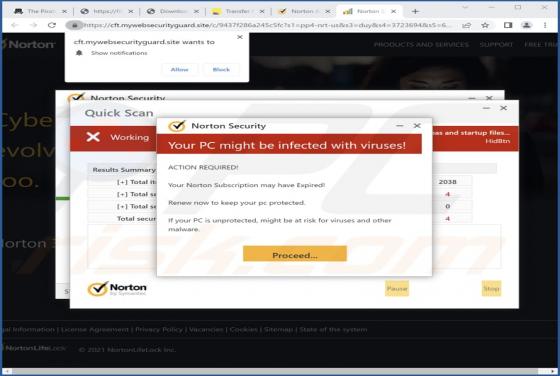Switch to 'The Pirate' first tab
Image resolution: width=560 pixels, height=376 pixels.
coord(39,11)
